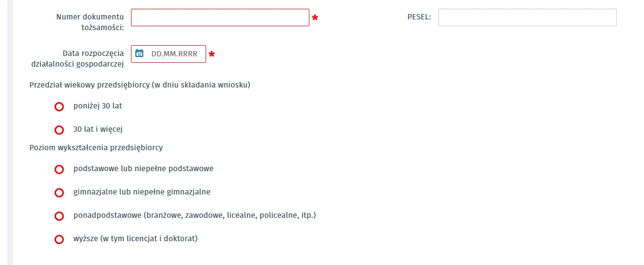Screen dimensions: 644x265
Task: Choose the '30 lat i więcej' radio button
Action: [x=59, y=130]
